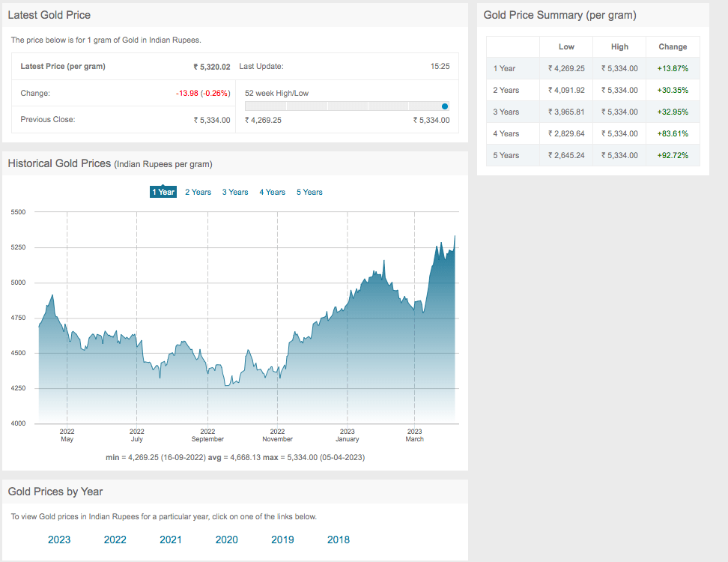
Task: Click +83.61% change cell
Action: 673,134
